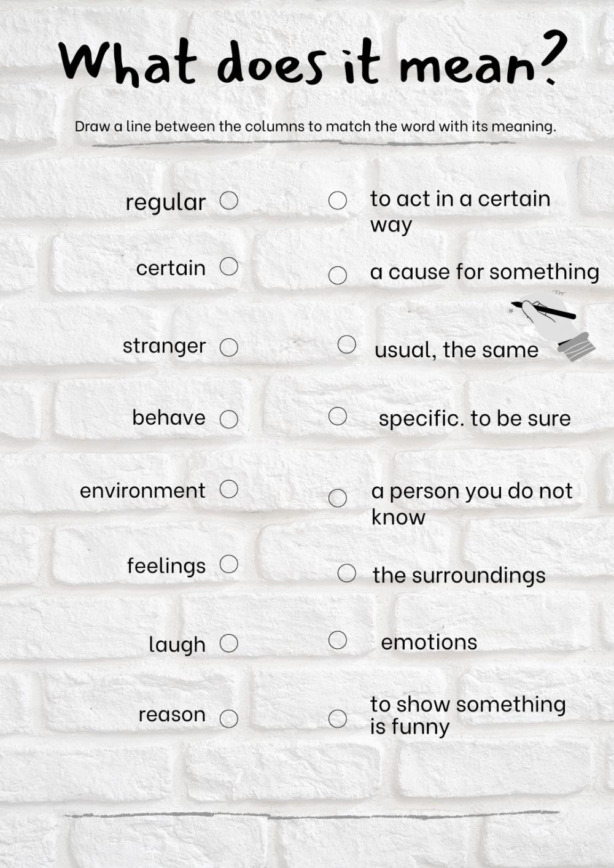Click the 'What does it mean?' title
614x868 pixels.
[313, 60]
